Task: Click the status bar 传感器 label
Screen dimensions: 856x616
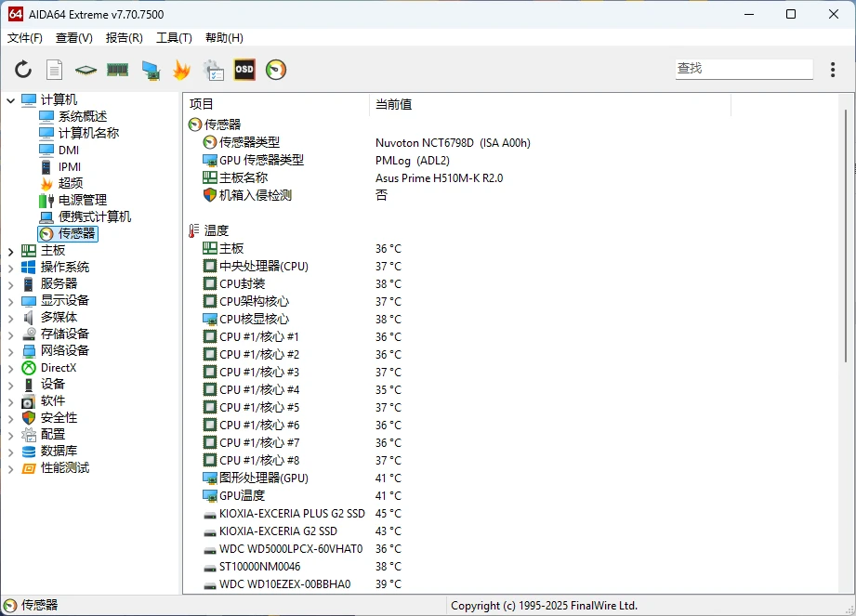Action: (39, 605)
